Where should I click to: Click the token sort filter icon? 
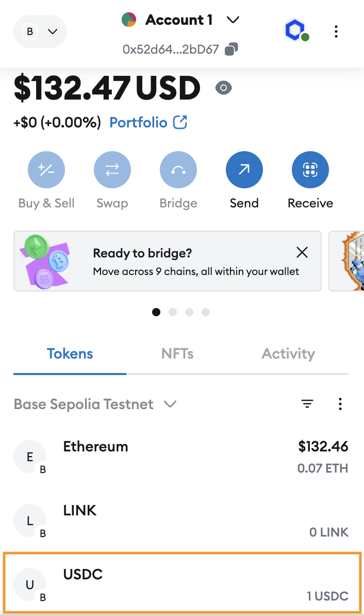point(307,404)
